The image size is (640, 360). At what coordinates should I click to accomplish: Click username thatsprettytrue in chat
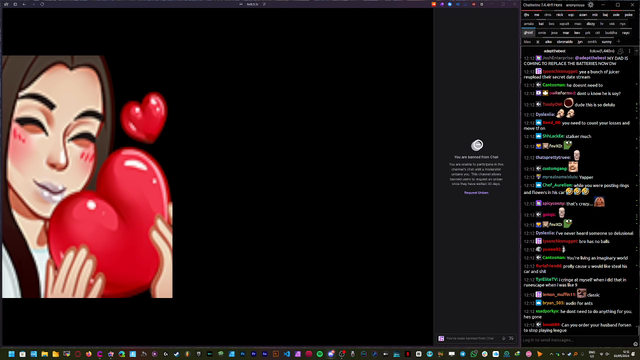point(553,157)
